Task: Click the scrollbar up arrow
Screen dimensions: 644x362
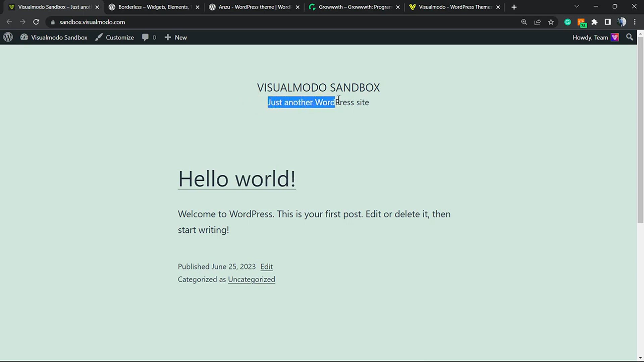Action: point(640,34)
